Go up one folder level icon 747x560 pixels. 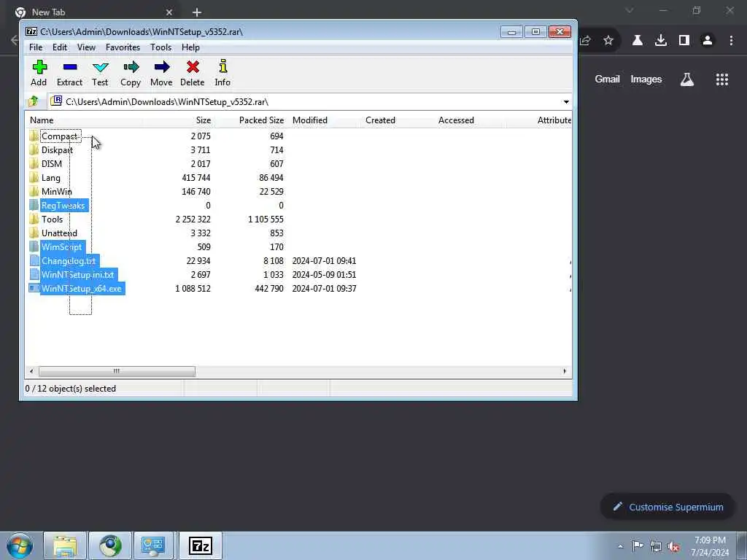34,101
